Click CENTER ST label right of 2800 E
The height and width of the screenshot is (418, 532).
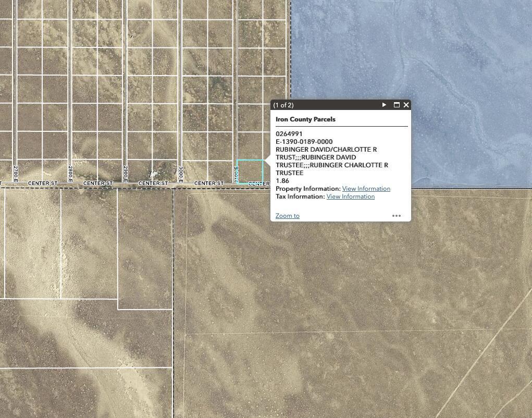click(98, 183)
